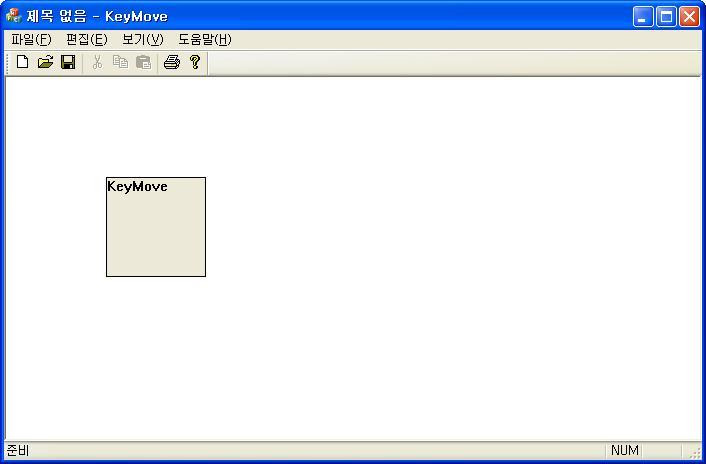
Task: Click the Paste clipboard icon
Action: [144, 62]
